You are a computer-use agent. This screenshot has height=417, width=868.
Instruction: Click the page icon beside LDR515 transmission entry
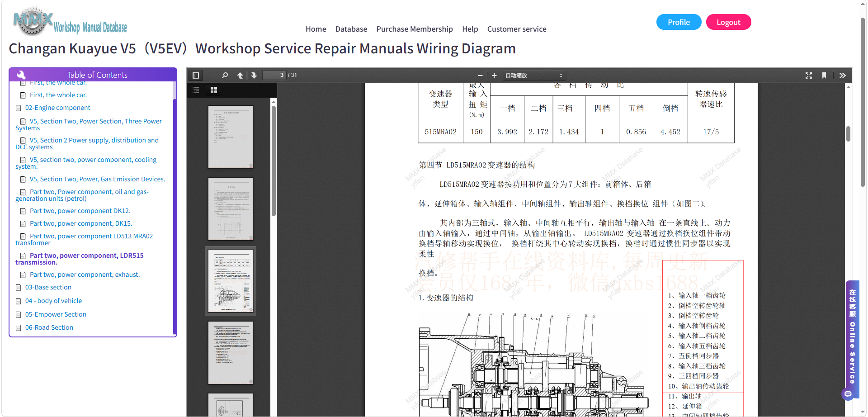pos(23,256)
